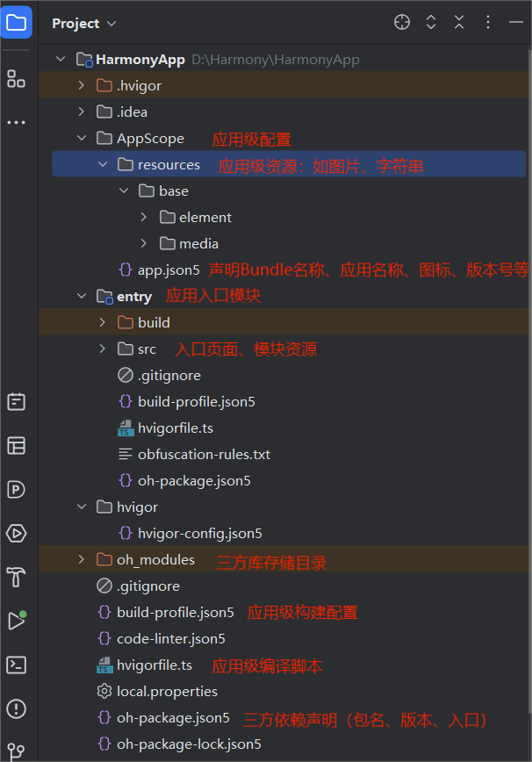Open the Structure tool window icon

click(x=16, y=78)
